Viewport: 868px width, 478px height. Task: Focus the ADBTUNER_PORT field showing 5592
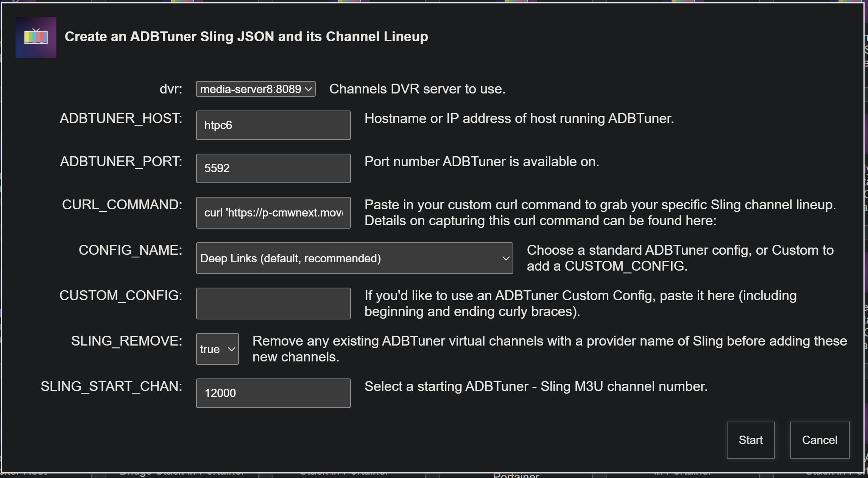(273, 168)
